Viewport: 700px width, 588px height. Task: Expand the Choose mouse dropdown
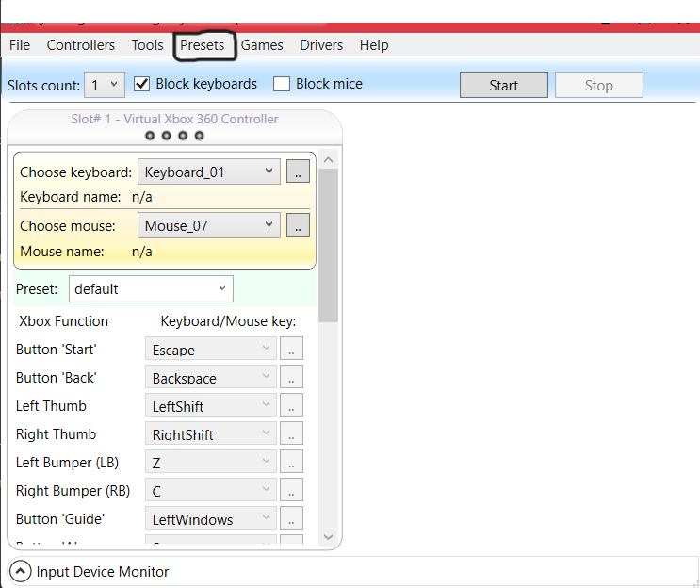[209, 225]
